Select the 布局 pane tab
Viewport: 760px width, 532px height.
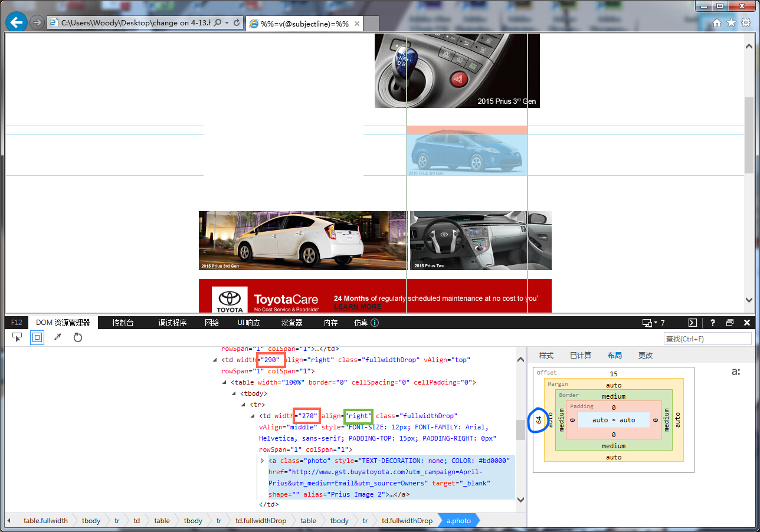tap(614, 355)
